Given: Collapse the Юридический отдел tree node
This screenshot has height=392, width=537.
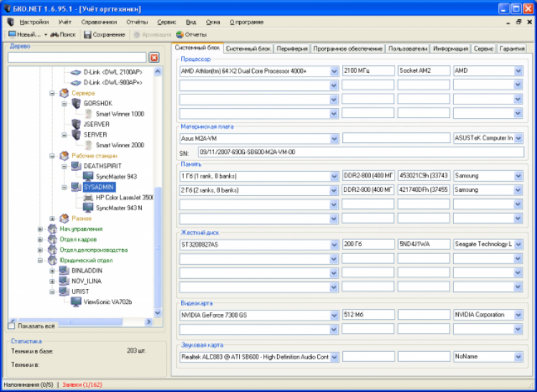Looking at the screenshot, I should coord(40,260).
